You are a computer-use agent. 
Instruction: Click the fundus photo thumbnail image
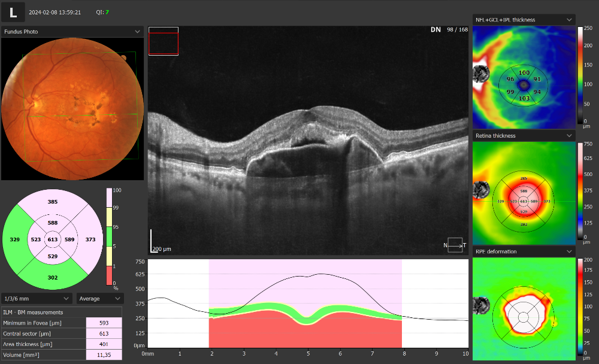(x=72, y=109)
